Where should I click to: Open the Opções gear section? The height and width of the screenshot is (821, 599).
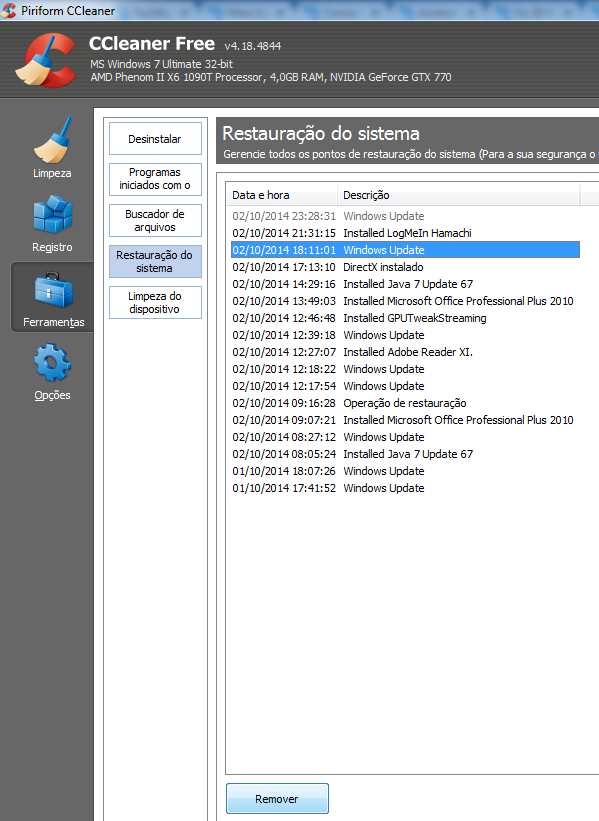click(x=52, y=372)
